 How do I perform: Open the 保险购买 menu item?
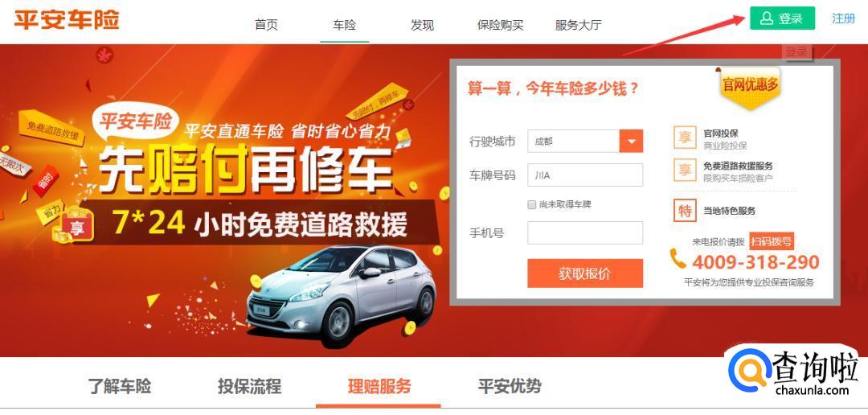tap(500, 25)
